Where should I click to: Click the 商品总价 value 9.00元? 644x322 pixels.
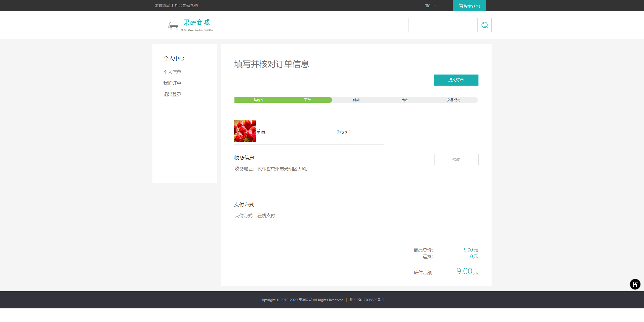[471, 250]
